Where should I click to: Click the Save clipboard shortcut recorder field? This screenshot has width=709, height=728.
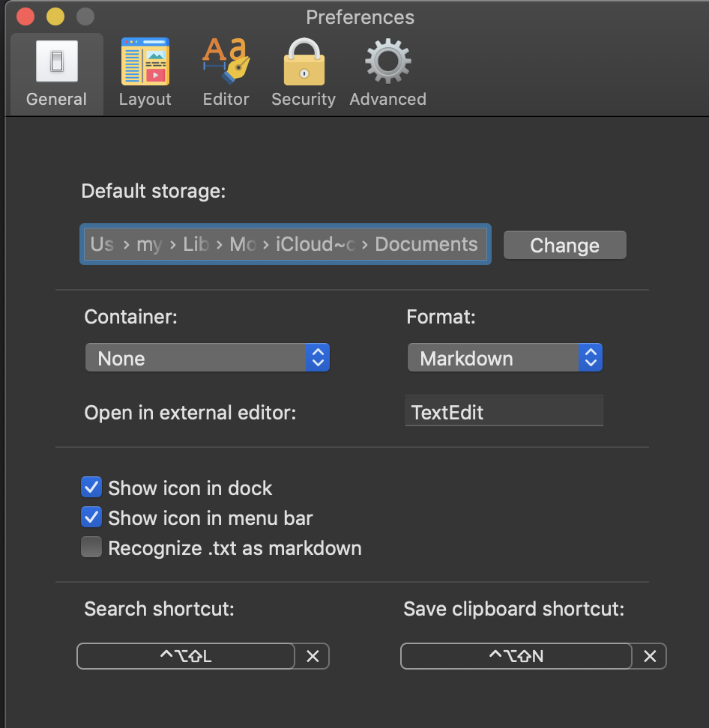(x=516, y=656)
